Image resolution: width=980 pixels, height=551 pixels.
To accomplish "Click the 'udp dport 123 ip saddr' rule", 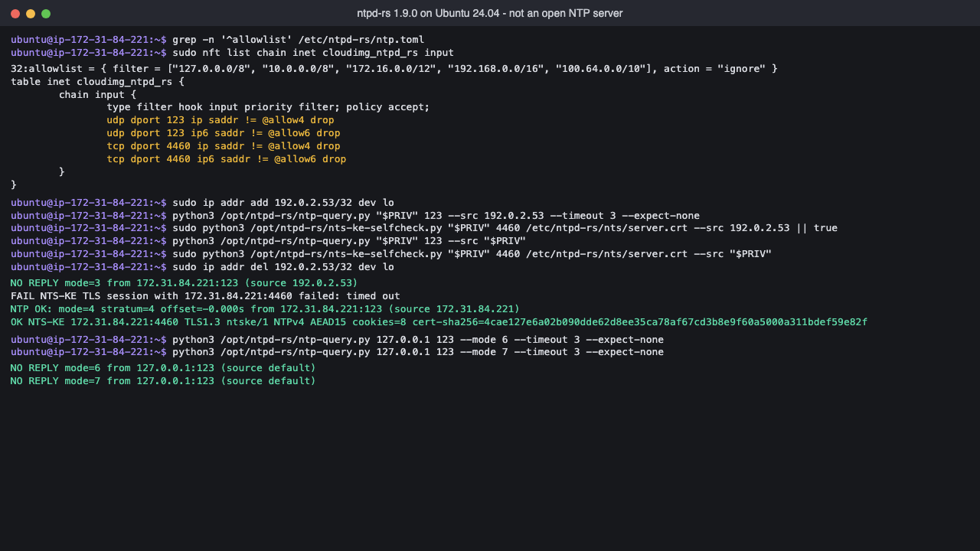I will point(220,120).
